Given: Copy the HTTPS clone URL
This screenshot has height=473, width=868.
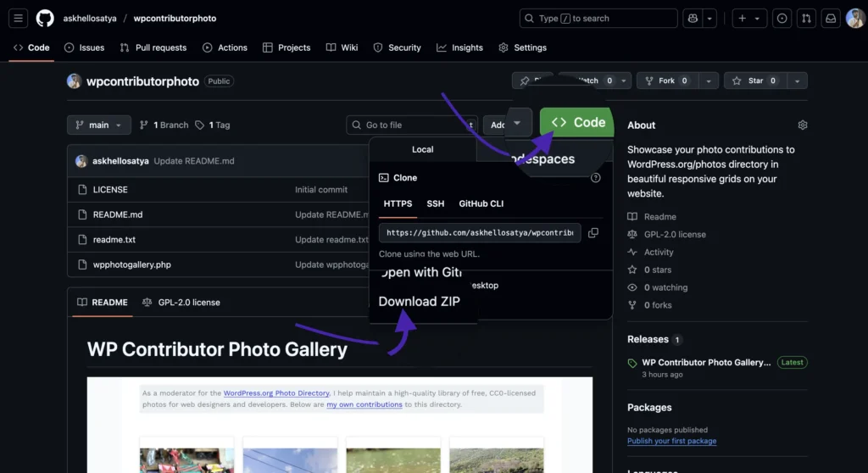Looking at the screenshot, I should [x=593, y=232].
